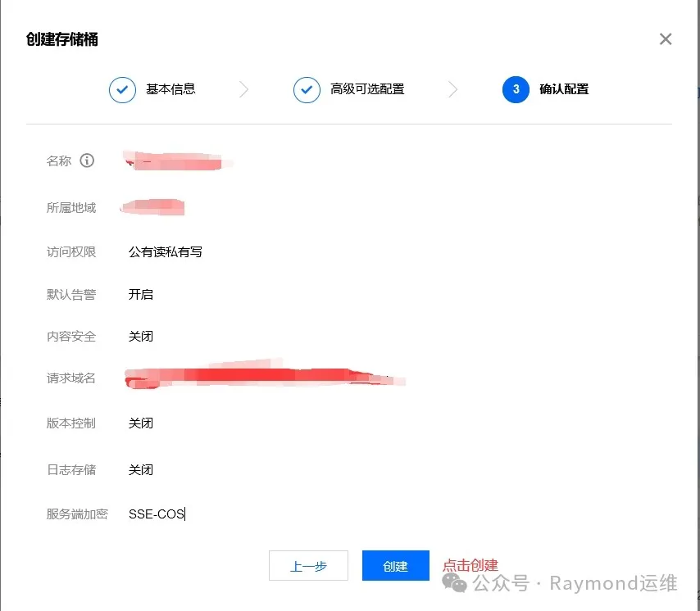Click the 默认告警 label
700x611 pixels.
[71, 294]
